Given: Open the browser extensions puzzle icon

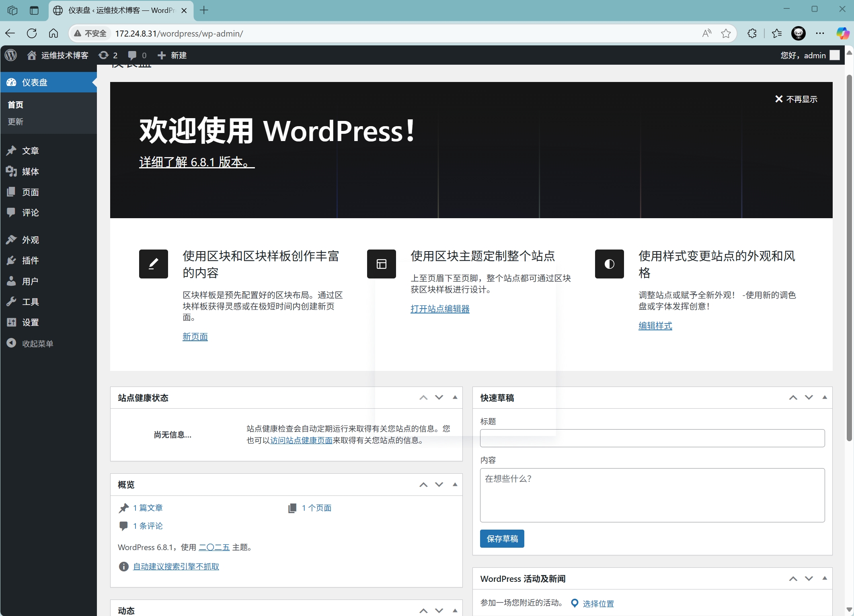Looking at the screenshot, I should point(752,33).
